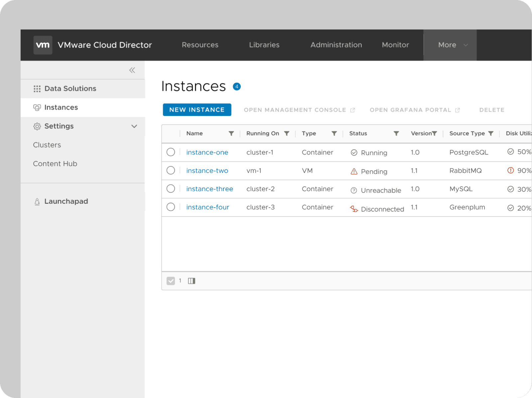
Task: Click the VMware Cloud Director title
Action: click(105, 45)
